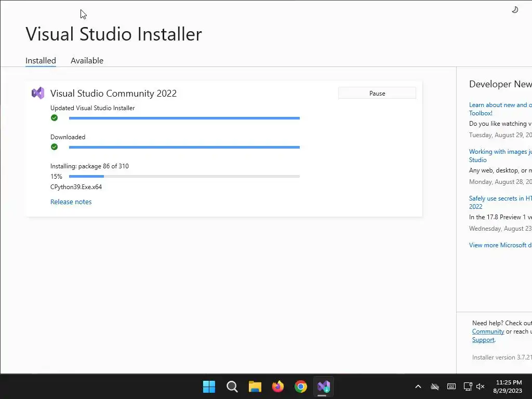Click 'Monday, August 28' news date
532x399 pixels.
tap(500, 182)
